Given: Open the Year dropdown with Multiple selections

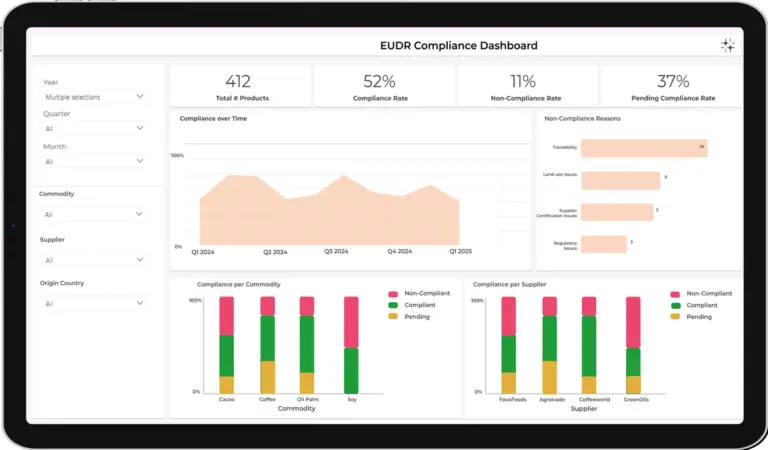Looking at the screenshot, I should [x=94, y=97].
